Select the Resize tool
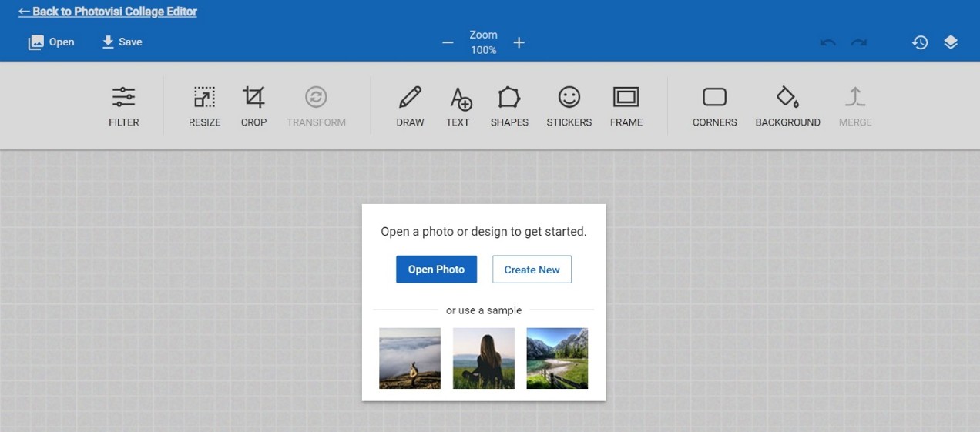 205,106
